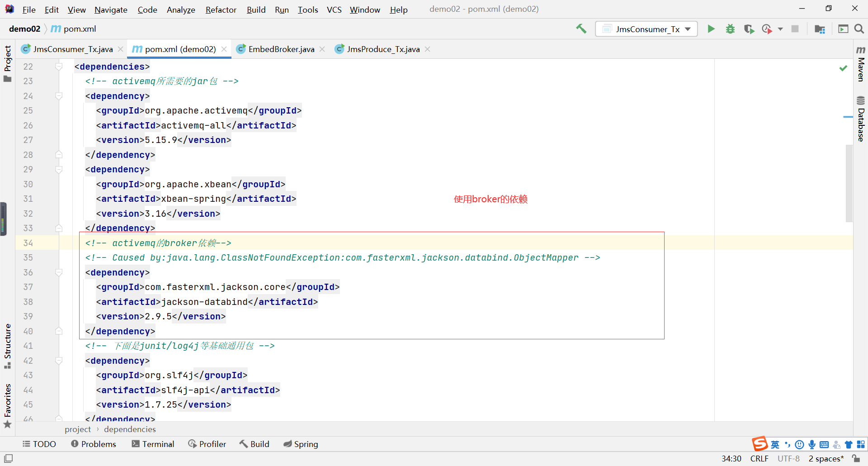The image size is (868, 466).
Task: Change the 2 spaces indent setting
Action: [826, 458]
